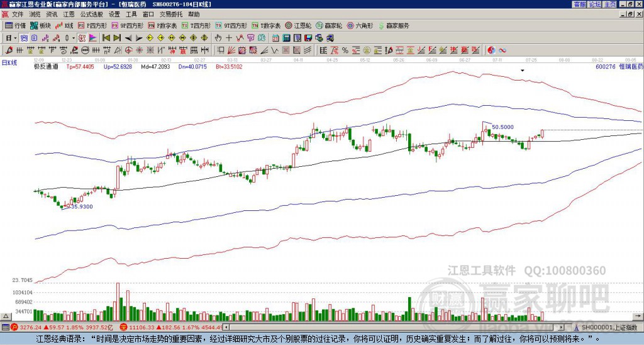Click the 600276 恒瑞医药 stock label
The image size is (644, 345).
pyautogui.click(x=619, y=66)
